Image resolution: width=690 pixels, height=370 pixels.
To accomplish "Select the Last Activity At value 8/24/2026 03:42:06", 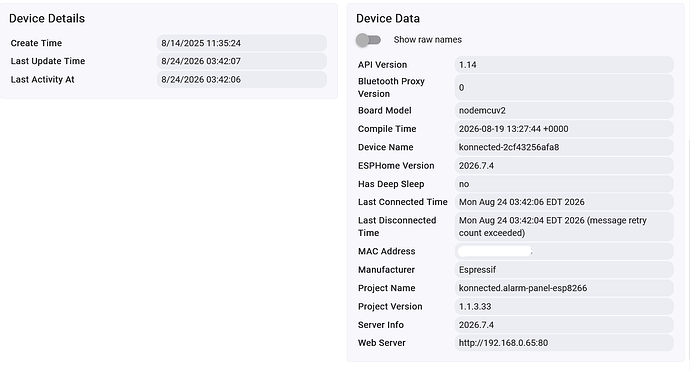I will pyautogui.click(x=242, y=80).
